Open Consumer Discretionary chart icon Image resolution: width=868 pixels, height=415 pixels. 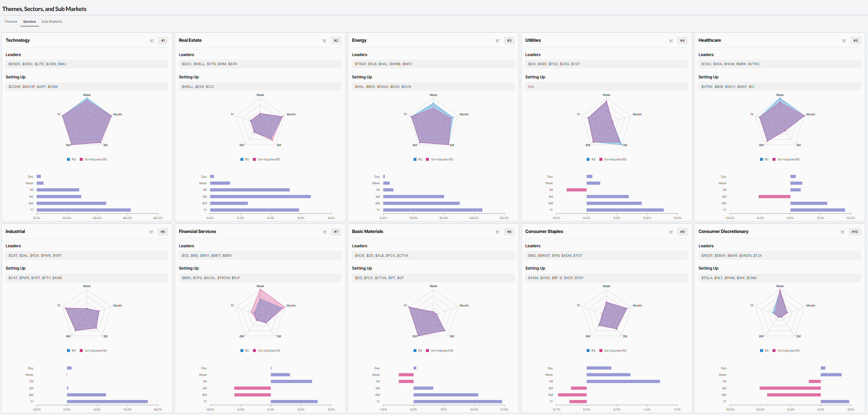[843, 232]
